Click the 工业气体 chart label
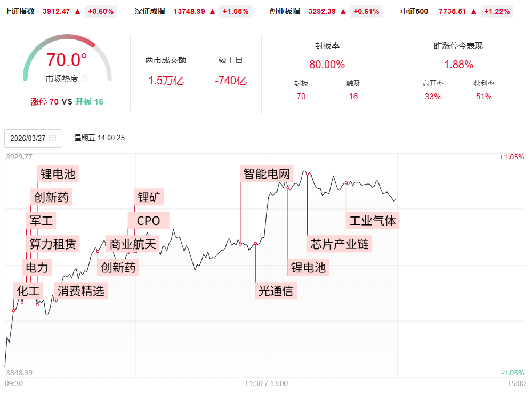This screenshot has width=532, height=393. 373,220
